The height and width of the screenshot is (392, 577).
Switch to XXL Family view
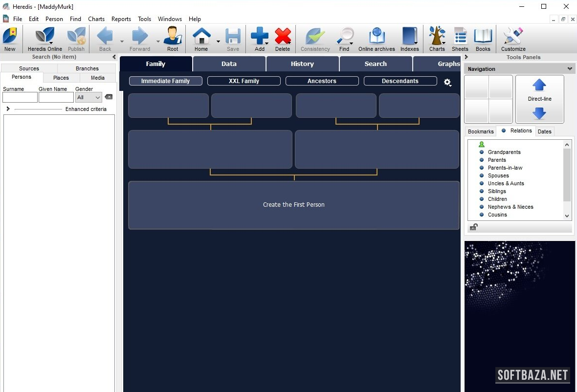pos(244,81)
